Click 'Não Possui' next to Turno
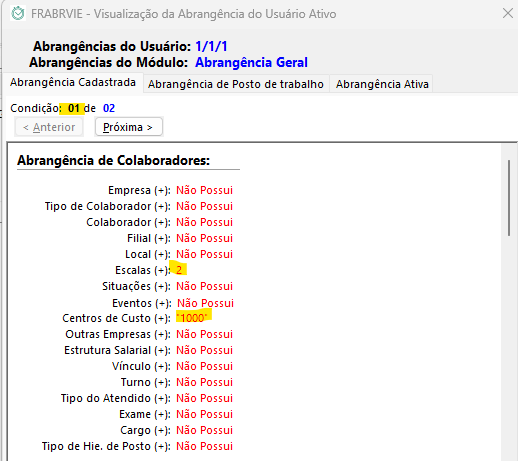This screenshot has height=461, width=518. [x=204, y=382]
